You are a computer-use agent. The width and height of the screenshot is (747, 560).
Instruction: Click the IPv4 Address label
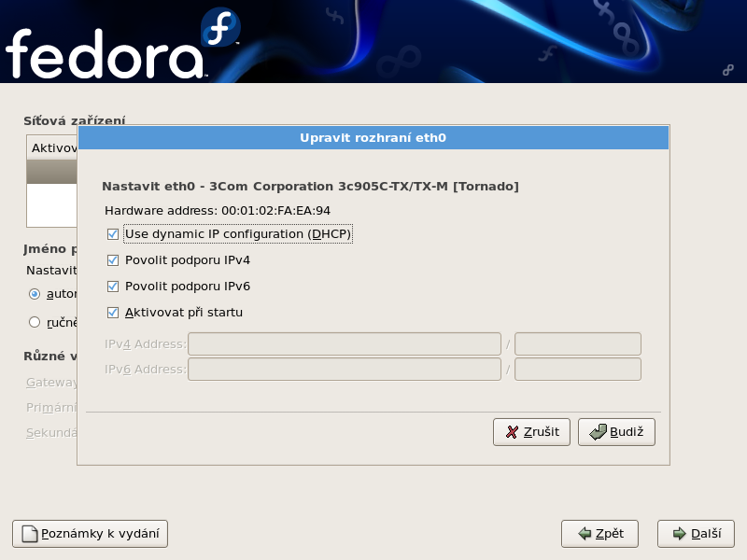(146, 343)
